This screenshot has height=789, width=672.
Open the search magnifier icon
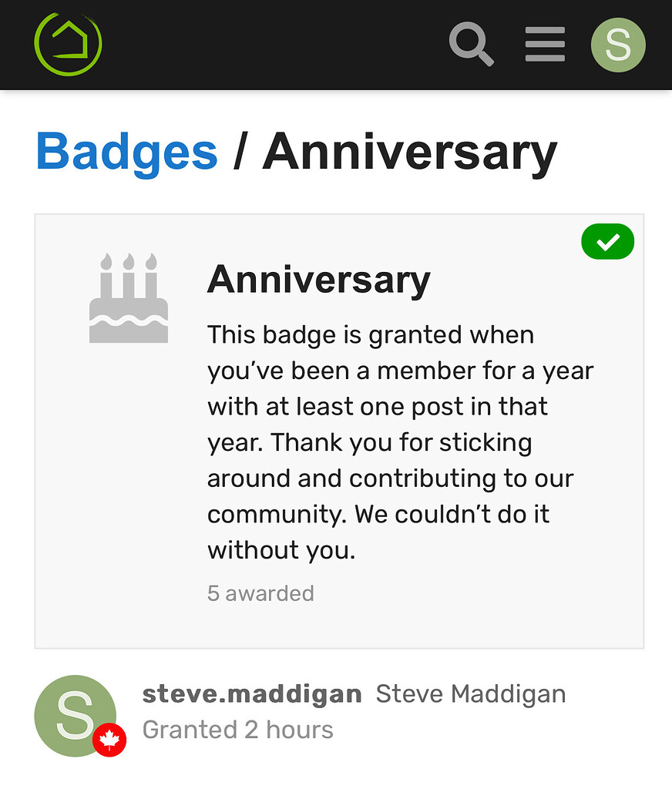(x=471, y=44)
